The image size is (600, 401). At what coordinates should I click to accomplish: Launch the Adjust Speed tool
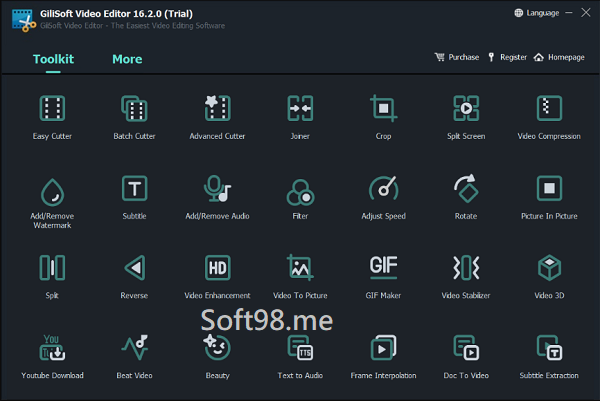383,197
